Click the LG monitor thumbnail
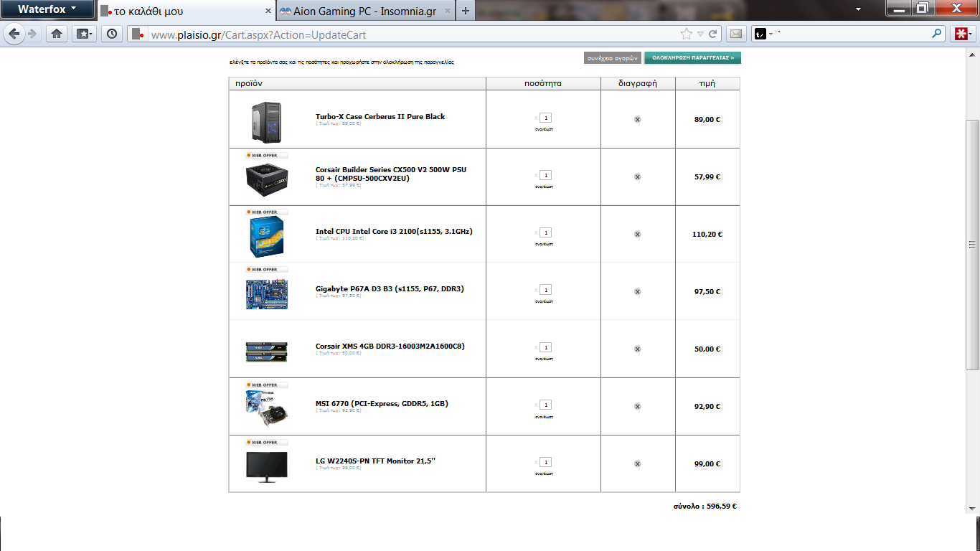 point(267,467)
